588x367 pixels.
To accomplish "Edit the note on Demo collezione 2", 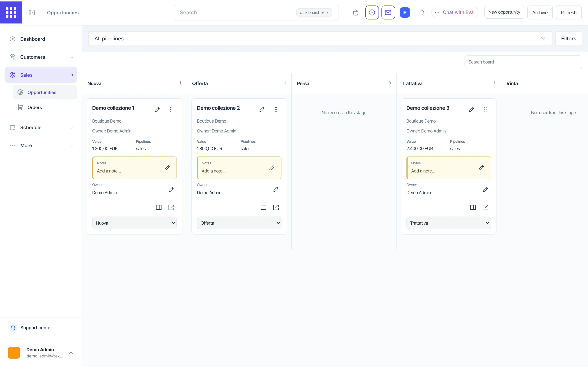I will tap(272, 168).
